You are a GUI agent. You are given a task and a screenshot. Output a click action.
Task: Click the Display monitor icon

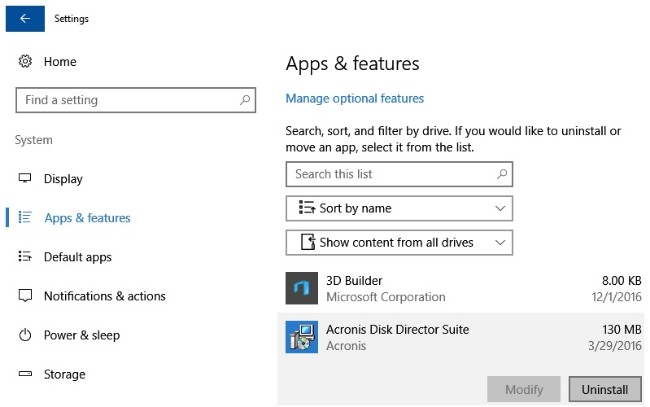click(25, 178)
